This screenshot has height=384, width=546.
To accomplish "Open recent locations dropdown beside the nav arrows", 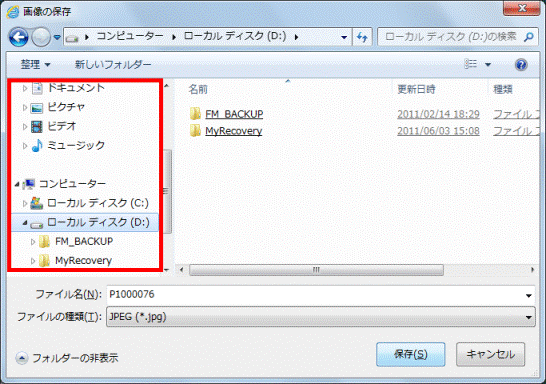I will coord(57,37).
